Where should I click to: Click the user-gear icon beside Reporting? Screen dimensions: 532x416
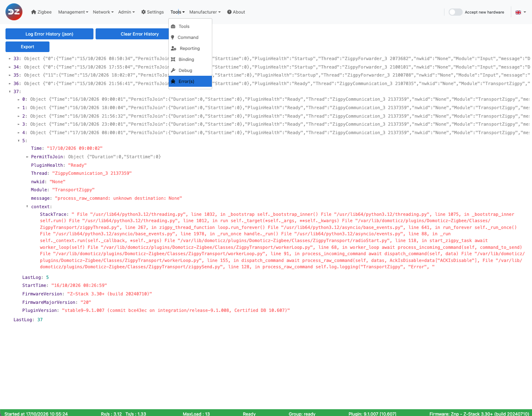tap(173, 48)
